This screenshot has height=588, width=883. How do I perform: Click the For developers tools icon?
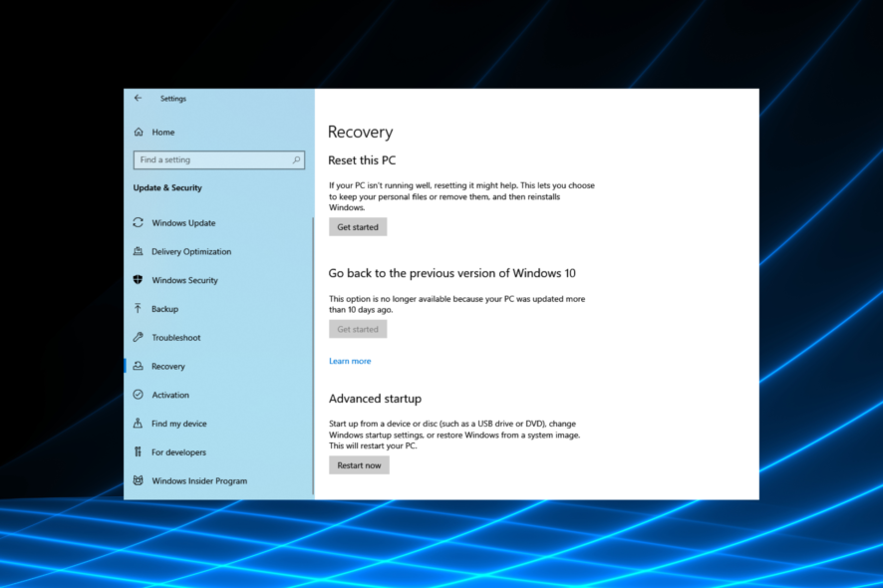[138, 451]
